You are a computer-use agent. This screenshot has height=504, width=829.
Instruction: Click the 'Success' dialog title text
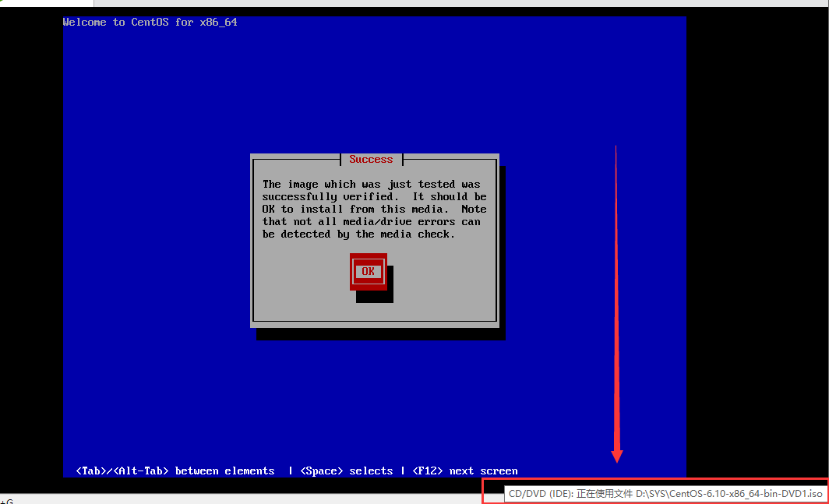pos(371,159)
